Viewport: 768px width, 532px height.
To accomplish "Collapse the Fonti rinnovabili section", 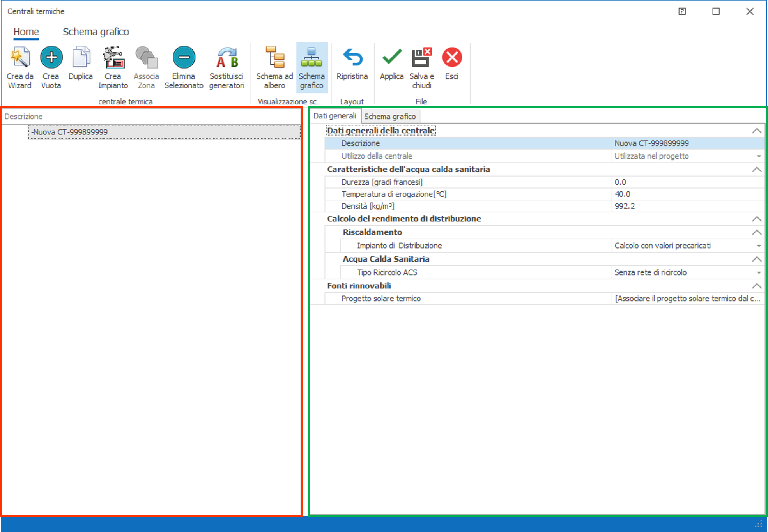I will coord(756,286).
